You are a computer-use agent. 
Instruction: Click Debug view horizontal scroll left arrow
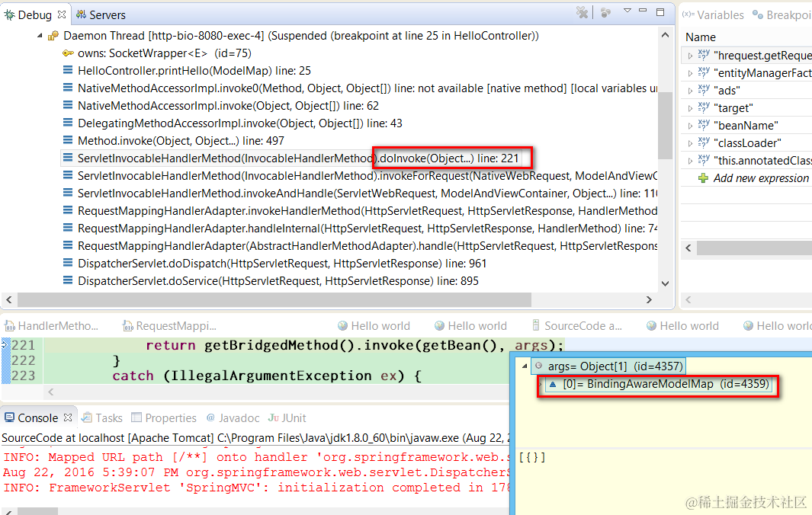(9, 299)
